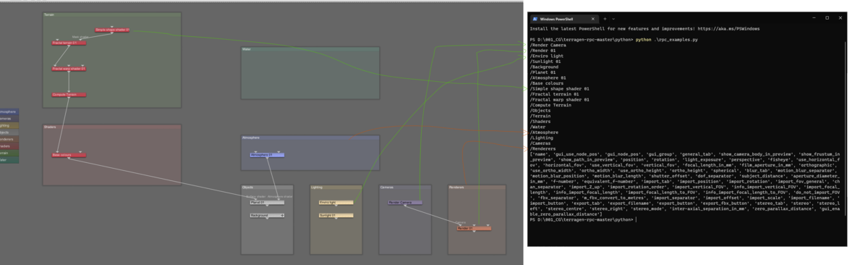Click the /Fractal warp shader 01 terminal line
The height and width of the screenshot is (265, 868).
coord(560,99)
